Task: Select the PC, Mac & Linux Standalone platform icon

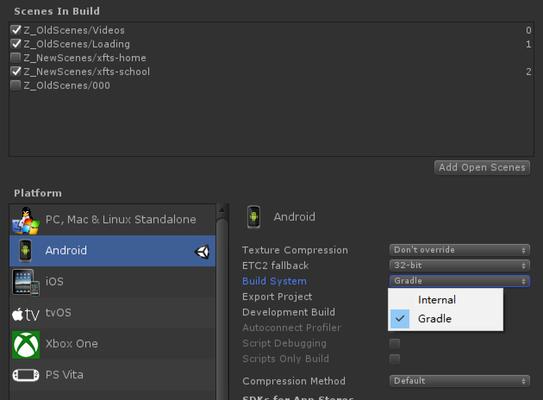Action: tap(26, 221)
